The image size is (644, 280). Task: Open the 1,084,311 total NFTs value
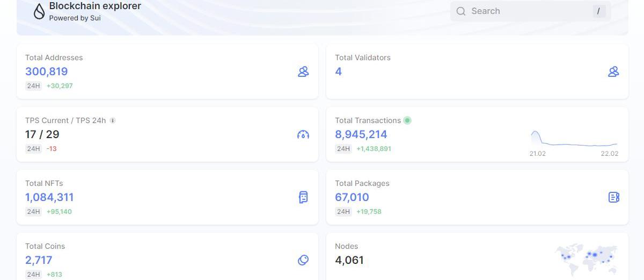click(x=49, y=197)
